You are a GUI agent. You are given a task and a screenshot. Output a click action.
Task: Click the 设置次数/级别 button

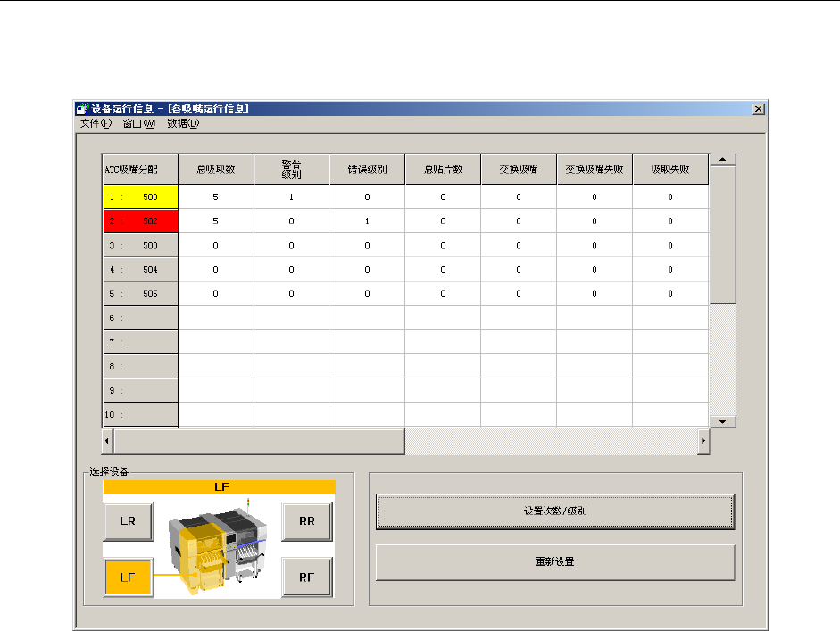click(x=555, y=511)
